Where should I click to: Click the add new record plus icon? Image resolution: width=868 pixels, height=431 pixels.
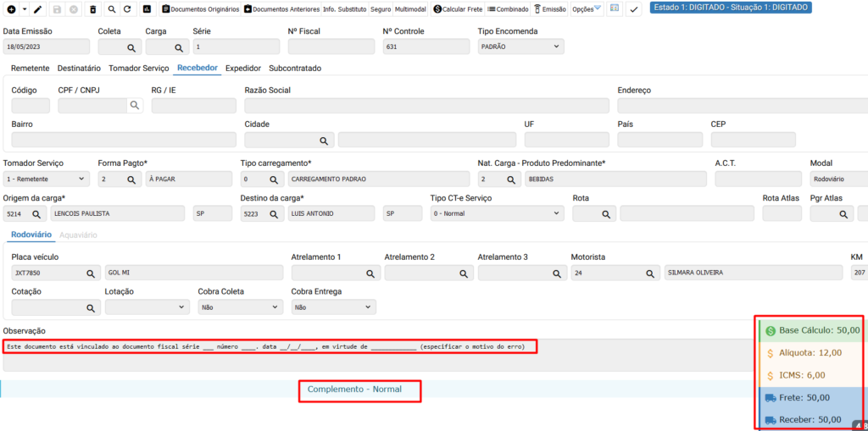[x=11, y=9]
